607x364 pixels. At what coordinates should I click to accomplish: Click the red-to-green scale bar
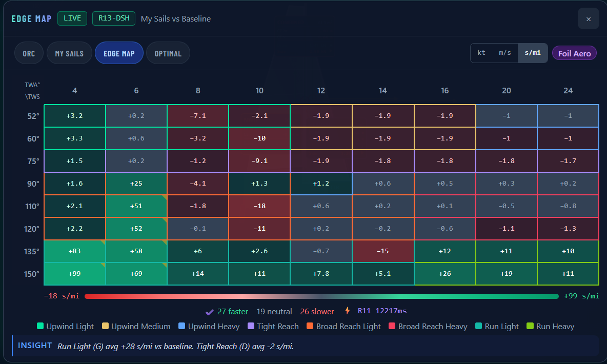click(x=321, y=296)
